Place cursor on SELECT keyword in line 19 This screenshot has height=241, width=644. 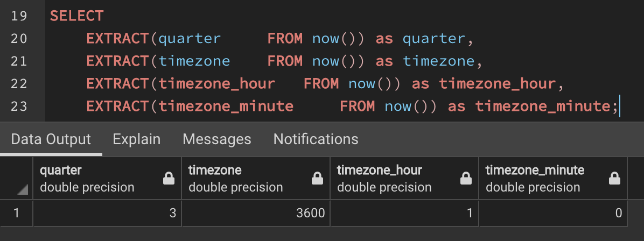[x=77, y=16]
